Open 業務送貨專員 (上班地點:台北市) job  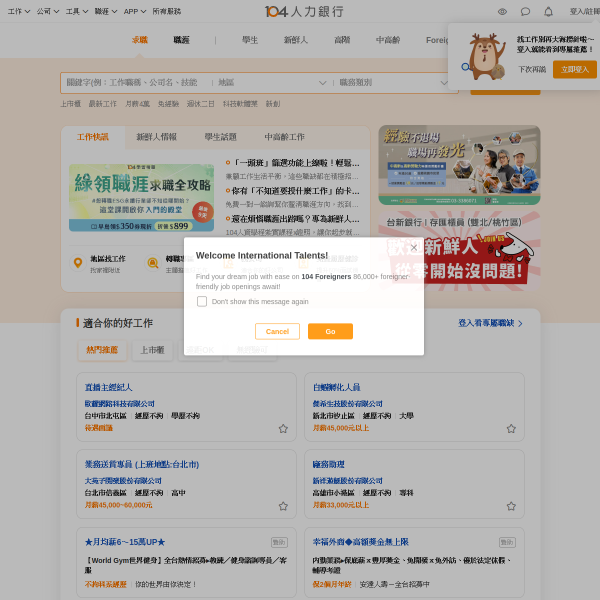142,464
